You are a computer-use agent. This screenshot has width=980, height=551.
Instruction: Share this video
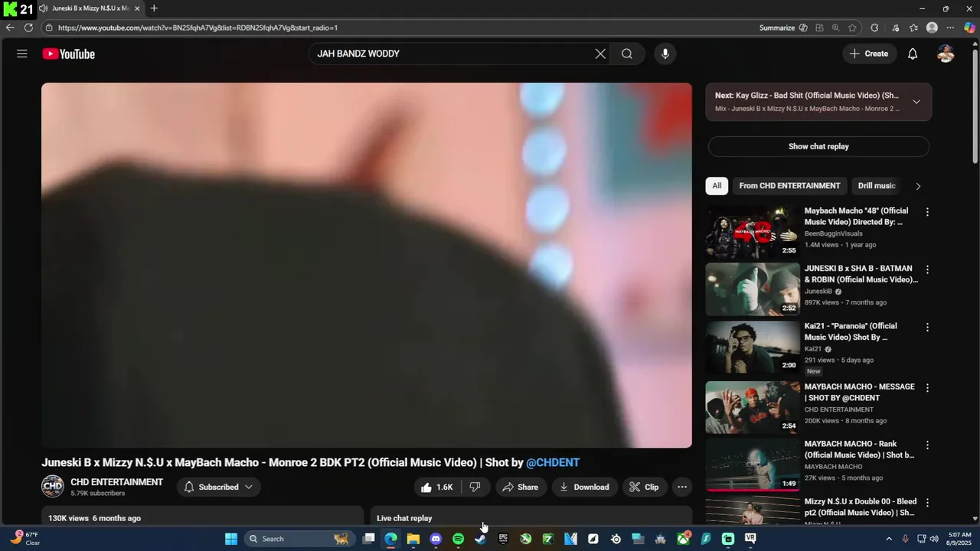click(521, 487)
